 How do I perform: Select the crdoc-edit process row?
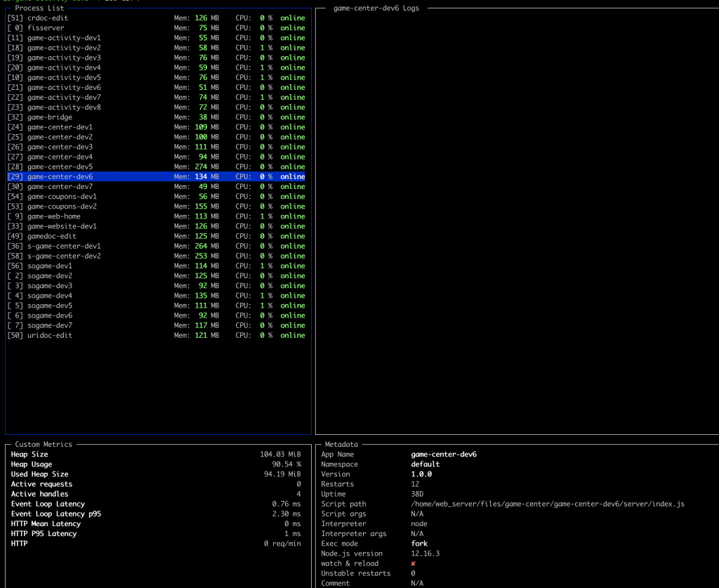point(156,18)
